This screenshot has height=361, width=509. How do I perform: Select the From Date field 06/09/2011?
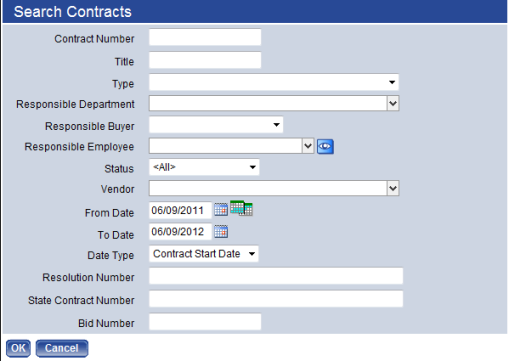point(180,210)
